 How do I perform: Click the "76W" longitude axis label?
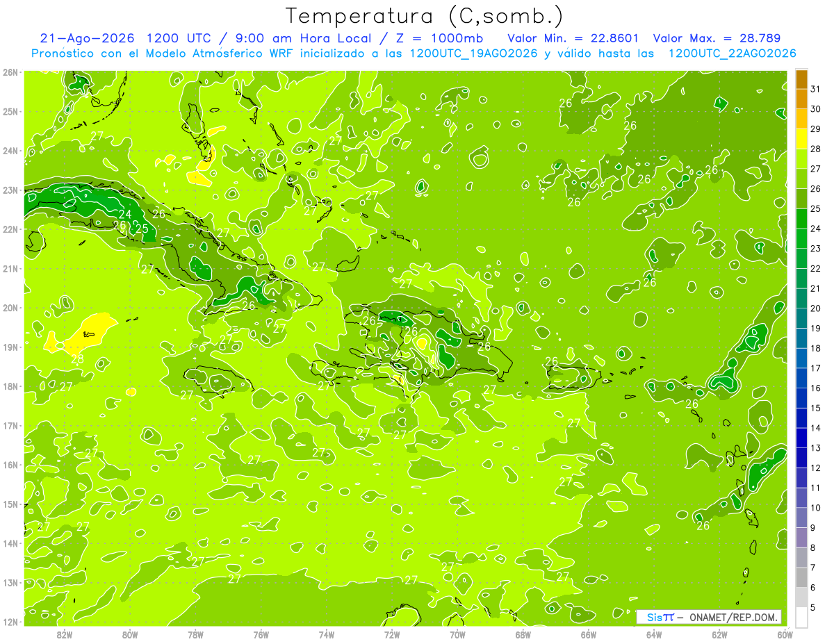pyautogui.click(x=261, y=634)
